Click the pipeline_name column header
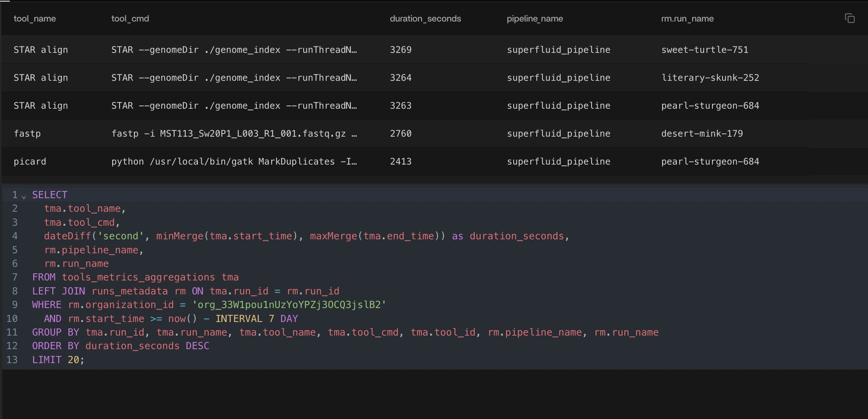 coord(534,18)
